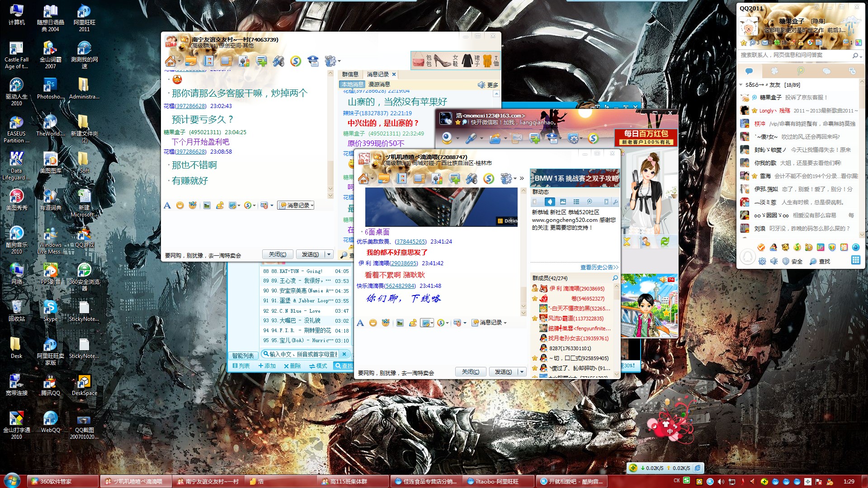
Task: Click the report (police hat) icon in 南宁友谊交友村
Action: tap(313, 61)
